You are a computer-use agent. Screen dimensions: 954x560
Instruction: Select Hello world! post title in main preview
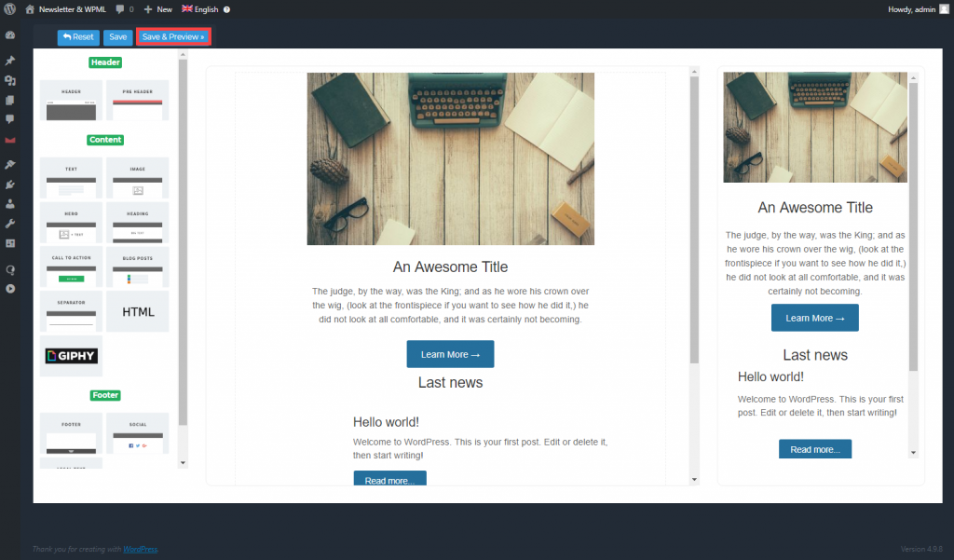386,422
